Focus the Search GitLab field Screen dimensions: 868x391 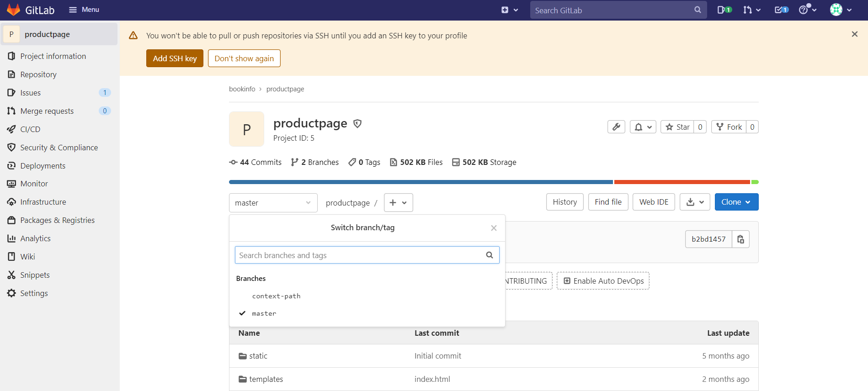[618, 10]
